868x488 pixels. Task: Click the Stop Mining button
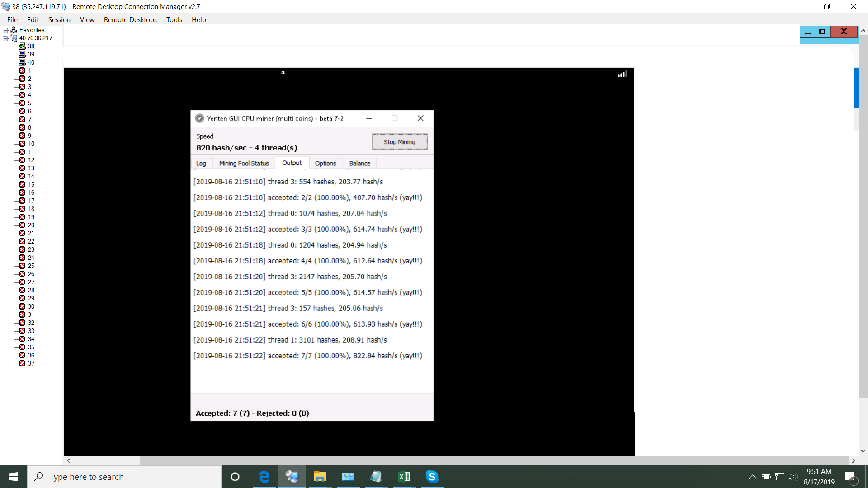click(x=399, y=142)
